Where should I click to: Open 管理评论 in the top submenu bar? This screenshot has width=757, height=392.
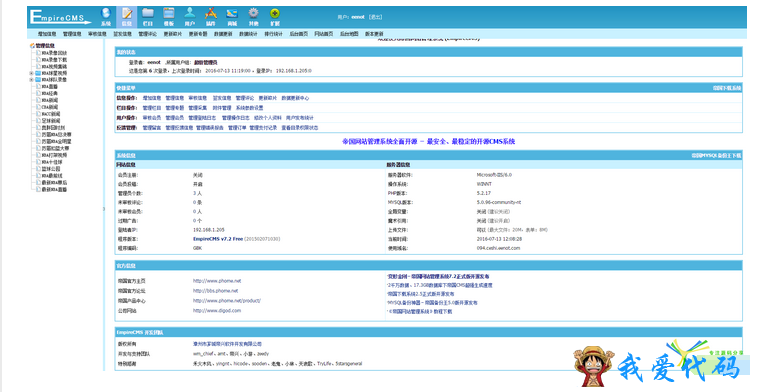148,34
